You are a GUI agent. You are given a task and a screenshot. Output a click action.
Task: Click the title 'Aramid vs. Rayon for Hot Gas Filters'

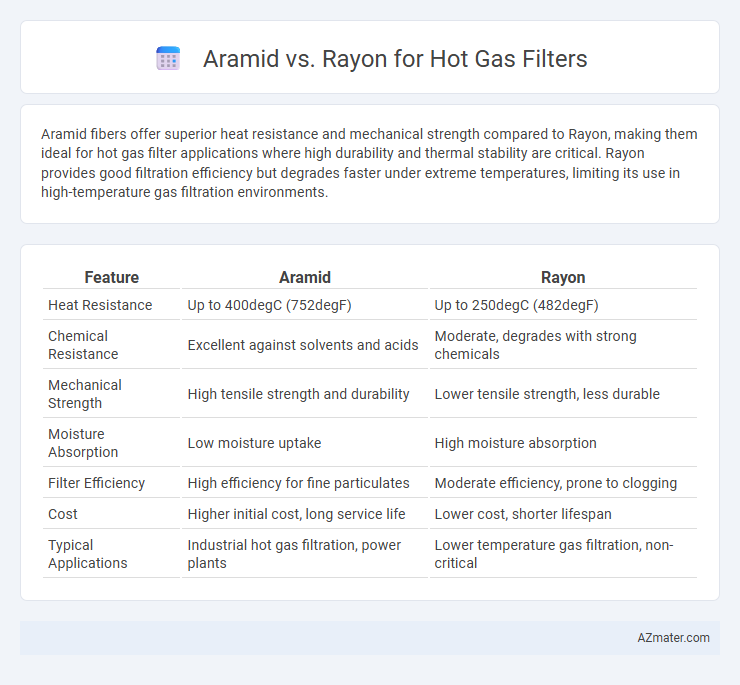(395, 59)
